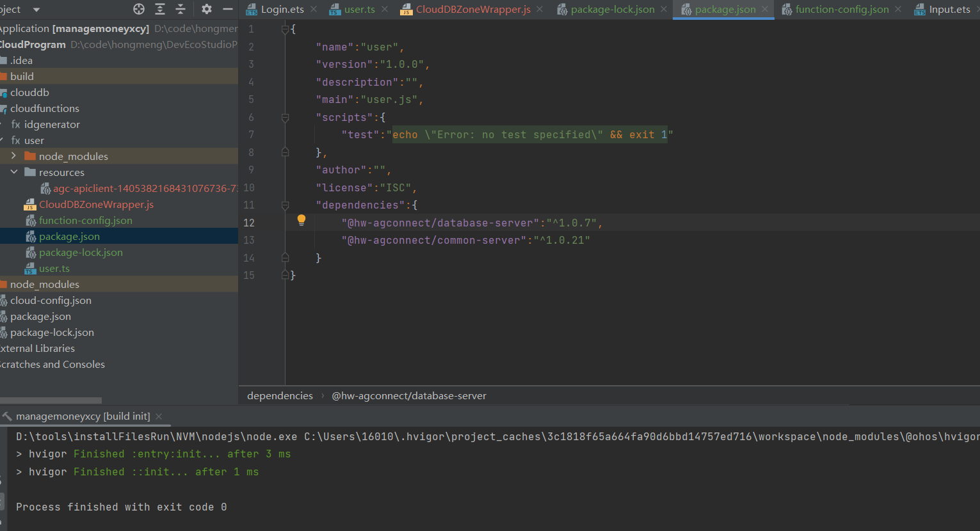Select Scratches and Consoles node

click(52, 364)
